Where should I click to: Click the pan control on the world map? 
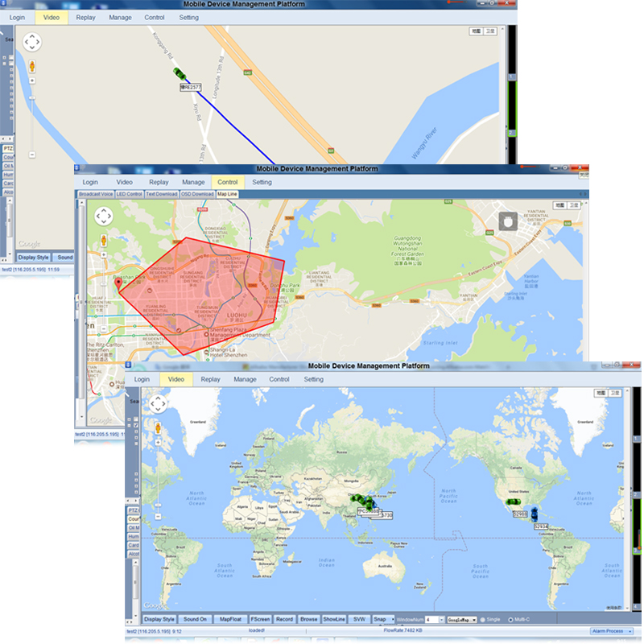(158, 404)
